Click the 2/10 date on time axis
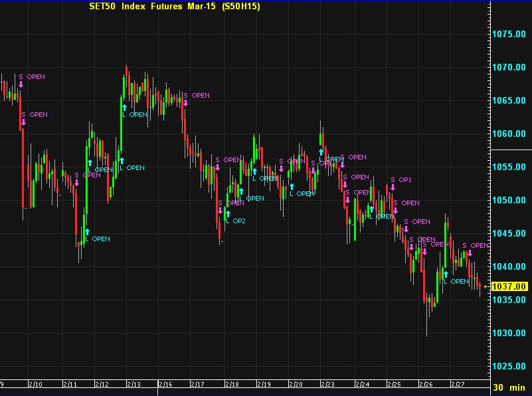532x396 pixels. pyautogui.click(x=36, y=384)
